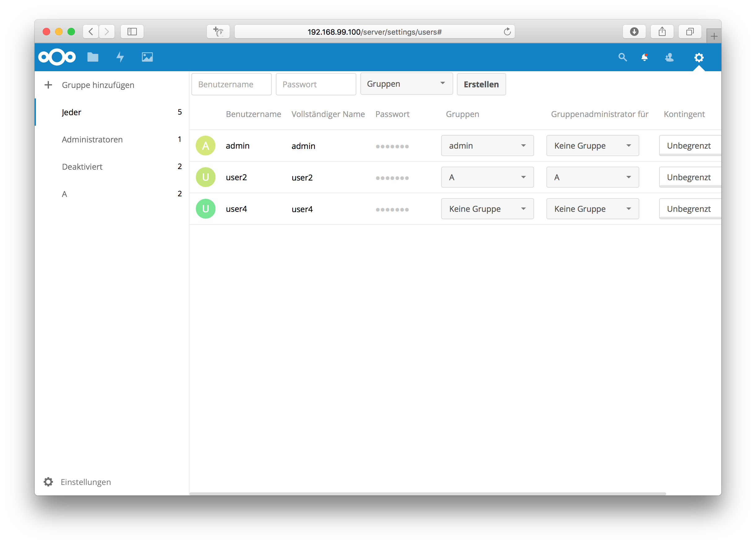Select the Deaktiviert group
The image size is (756, 545).
tap(112, 167)
